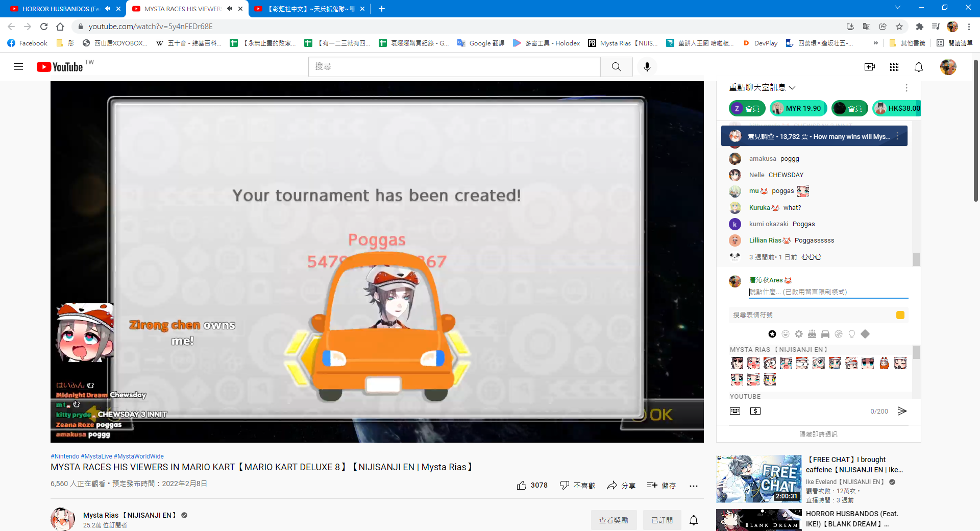Start voice search with the microphone

click(647, 67)
